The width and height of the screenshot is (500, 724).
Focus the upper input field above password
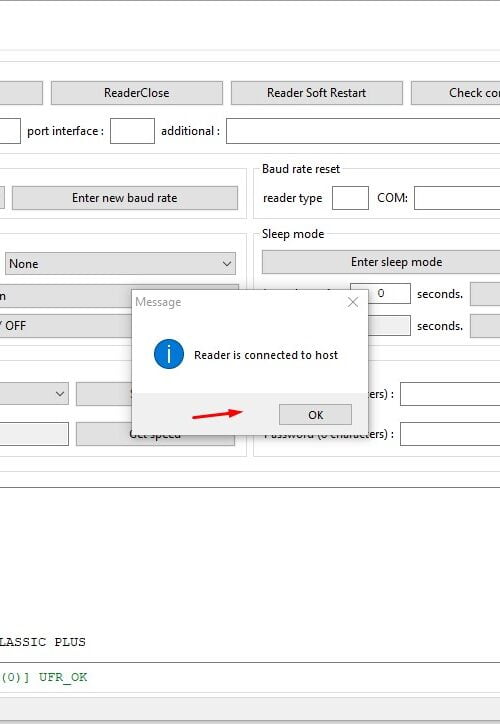coord(450,394)
